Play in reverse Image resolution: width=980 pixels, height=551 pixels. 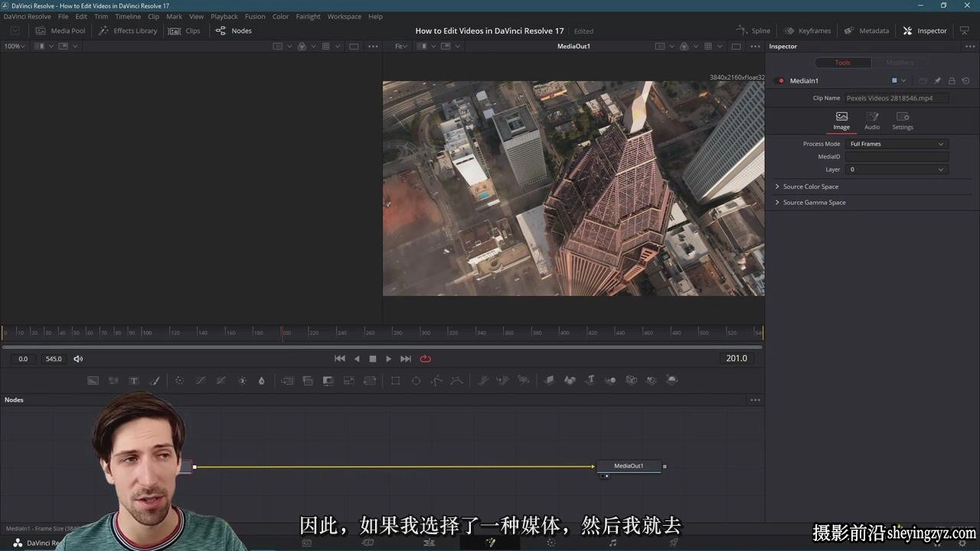pos(357,359)
